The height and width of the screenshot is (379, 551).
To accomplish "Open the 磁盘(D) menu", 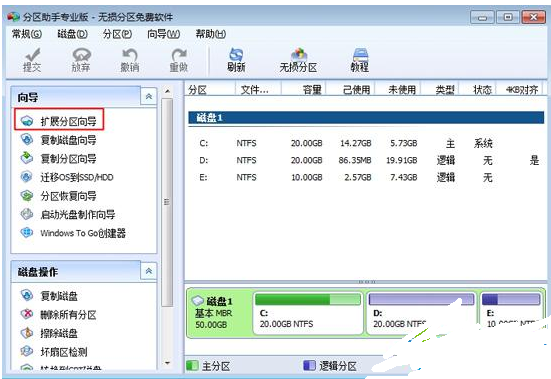I will 72,34.
